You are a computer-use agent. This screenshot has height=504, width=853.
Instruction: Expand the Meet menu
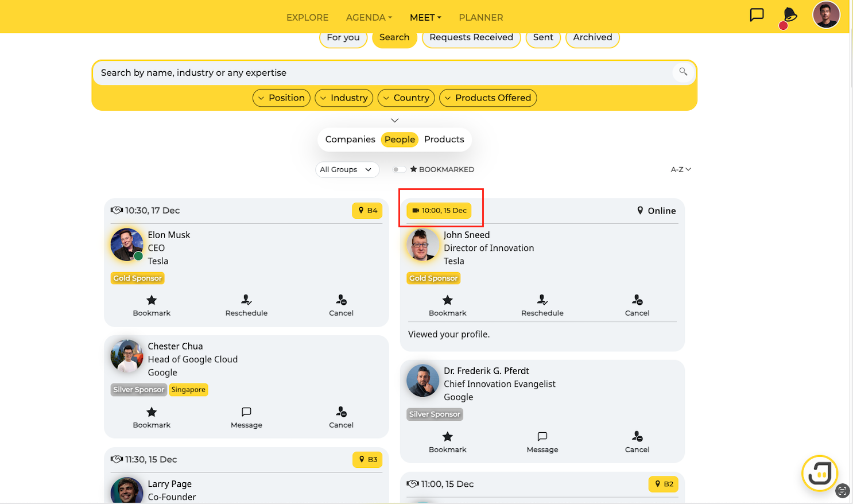point(425,18)
